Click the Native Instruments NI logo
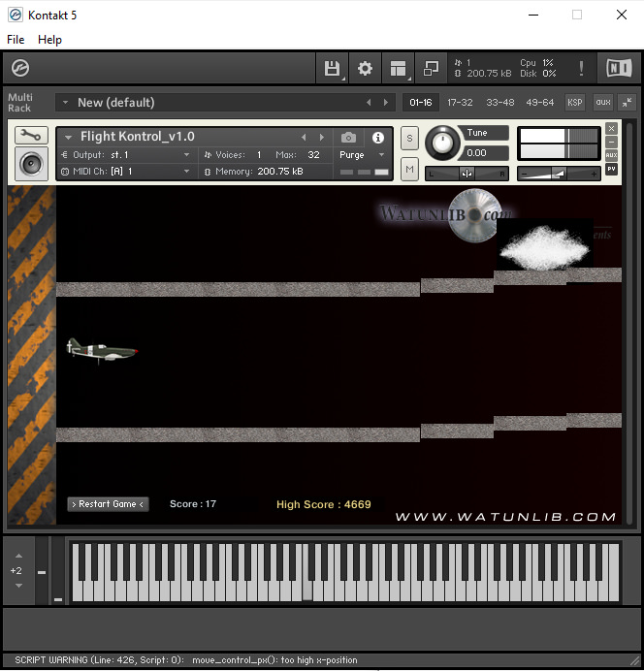Screen dimensions: 644x671 pyautogui.click(x=619, y=68)
